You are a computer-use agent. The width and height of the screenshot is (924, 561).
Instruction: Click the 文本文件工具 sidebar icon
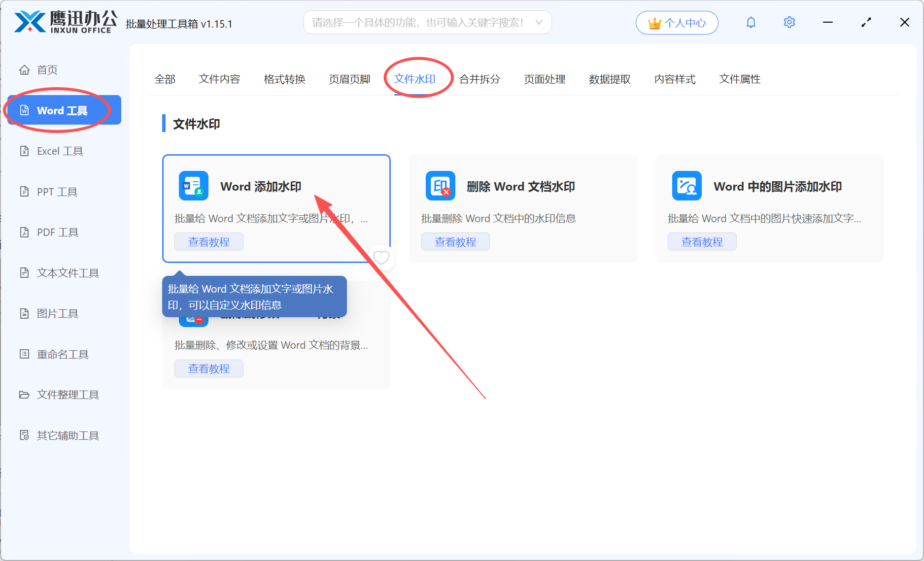[24, 273]
